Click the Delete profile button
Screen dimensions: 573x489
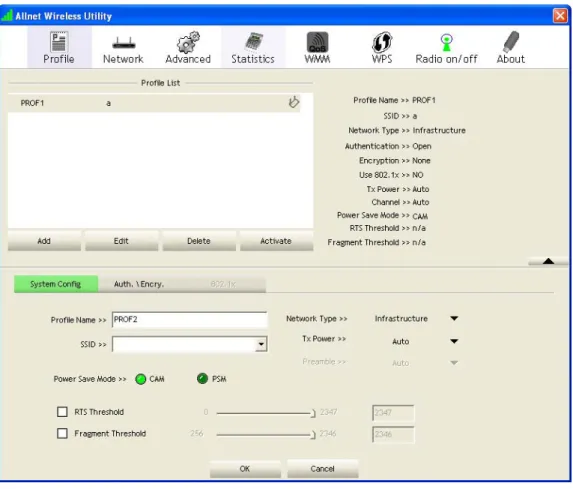[x=199, y=241]
